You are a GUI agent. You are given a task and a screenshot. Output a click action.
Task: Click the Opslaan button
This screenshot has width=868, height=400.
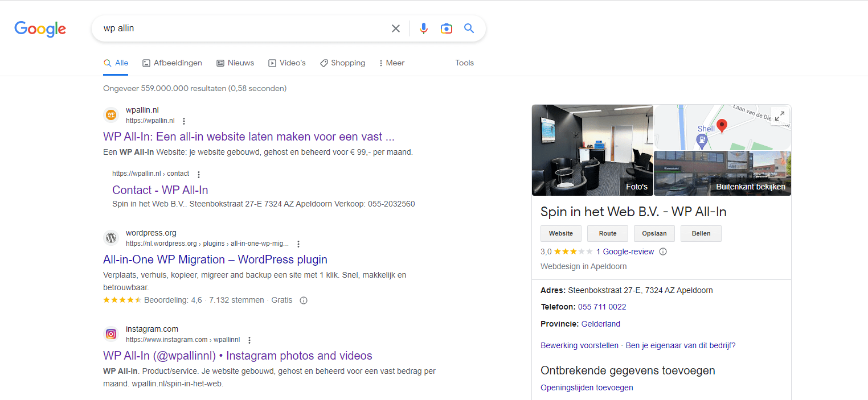(x=654, y=233)
